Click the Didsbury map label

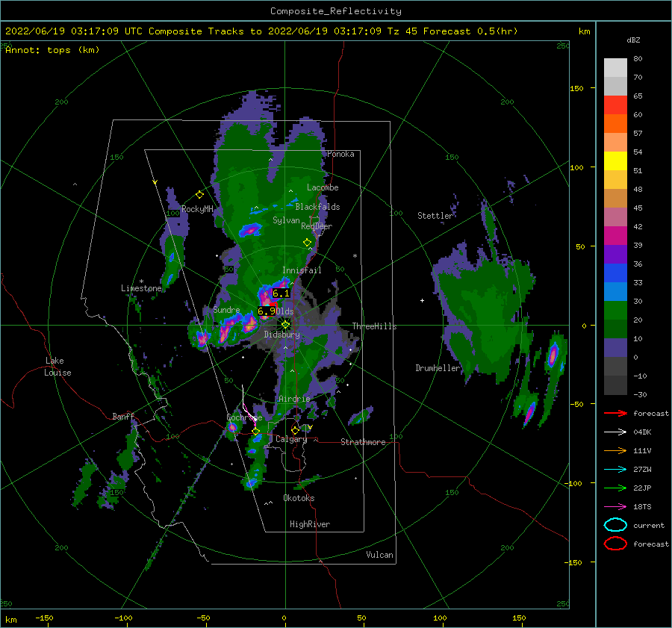(x=281, y=335)
